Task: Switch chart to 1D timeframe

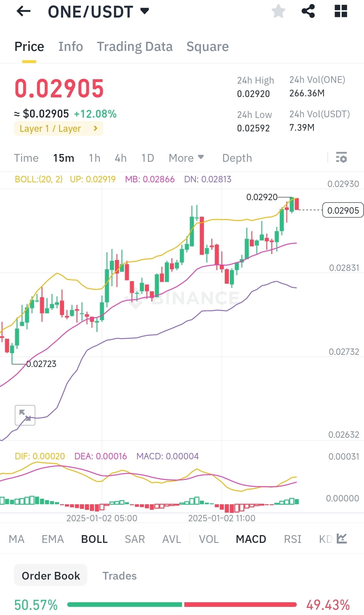Action: click(x=147, y=158)
